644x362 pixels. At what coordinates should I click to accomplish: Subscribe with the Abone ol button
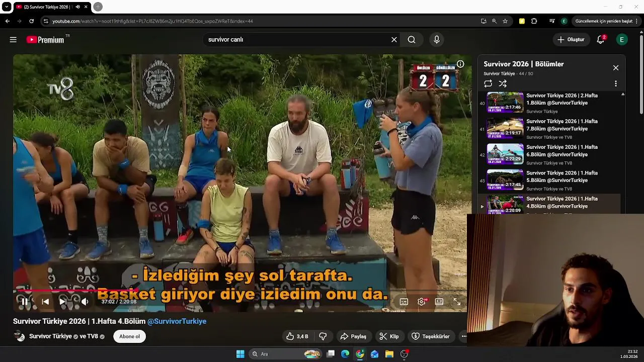point(130,336)
